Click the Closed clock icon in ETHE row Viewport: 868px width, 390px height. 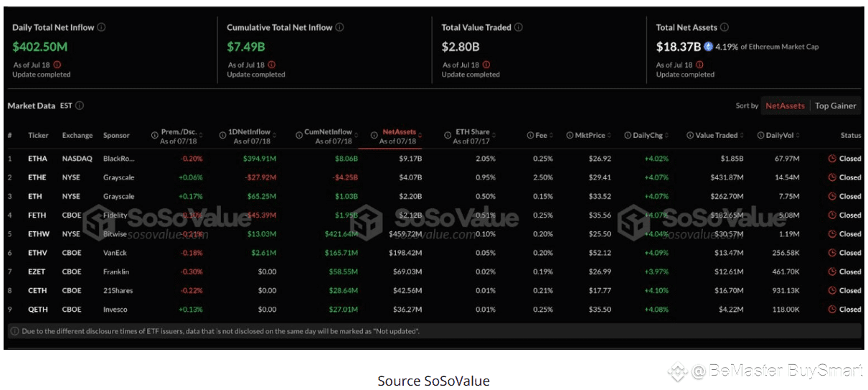pos(832,177)
